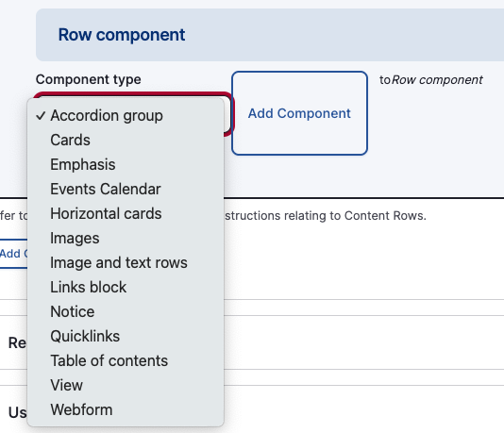Viewport: 504px width, 433px height.
Task: Select the Emphasis component type
Action: (x=126, y=164)
